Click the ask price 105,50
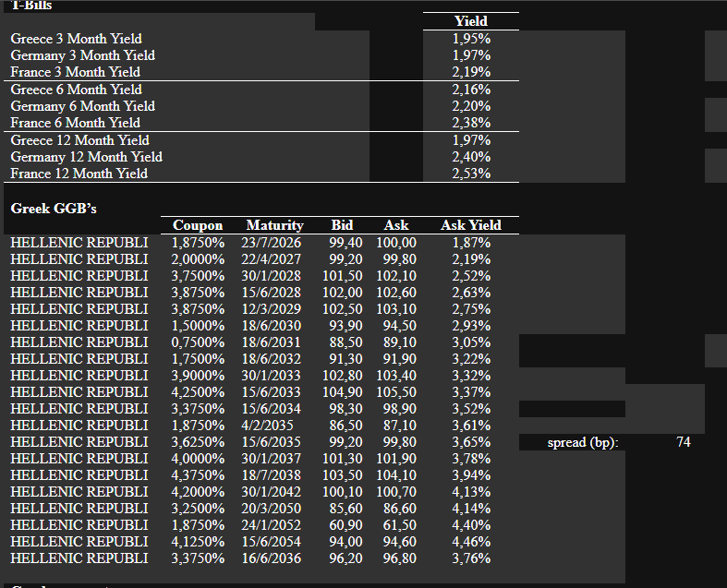This screenshot has height=588, width=727. [396, 392]
